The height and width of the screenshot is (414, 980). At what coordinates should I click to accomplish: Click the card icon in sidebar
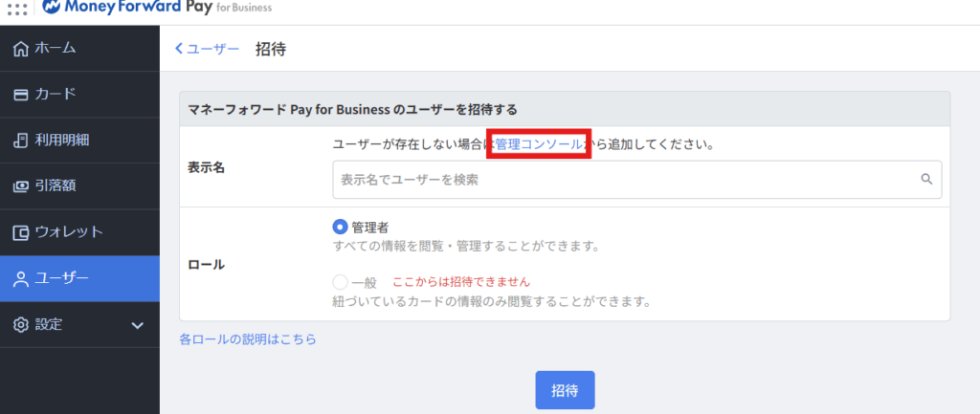(20, 95)
